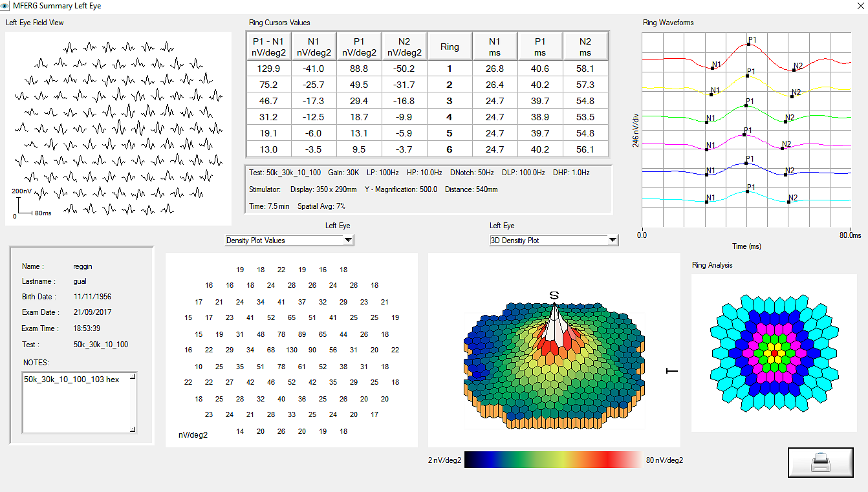Viewport: 868px width, 492px height.
Task: Click exam date 21/09/2017
Action: (x=92, y=312)
